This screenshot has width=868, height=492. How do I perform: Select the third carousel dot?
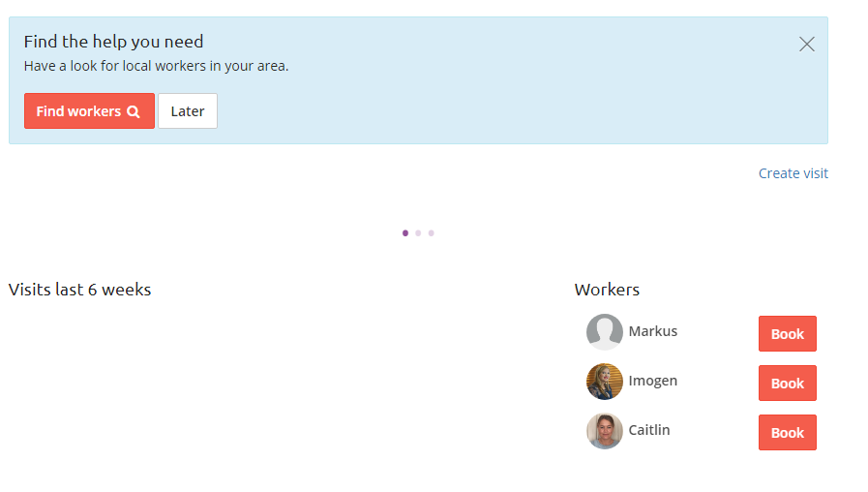(432, 233)
